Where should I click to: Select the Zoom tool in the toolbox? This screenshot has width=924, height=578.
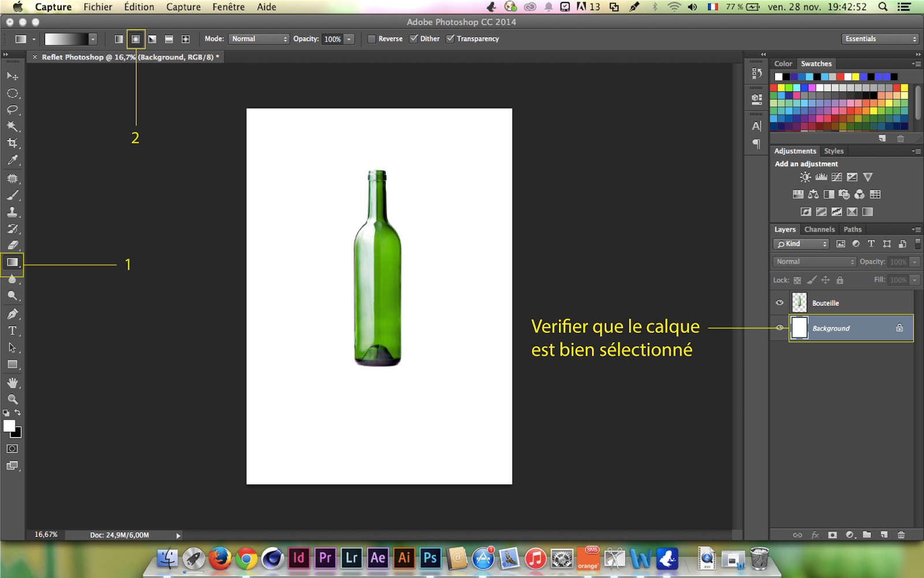pos(12,399)
